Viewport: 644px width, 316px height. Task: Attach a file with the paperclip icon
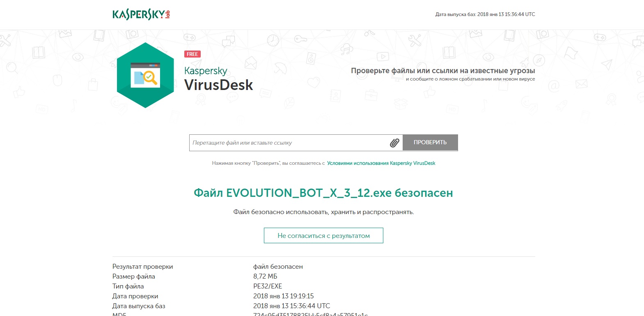pyautogui.click(x=394, y=143)
